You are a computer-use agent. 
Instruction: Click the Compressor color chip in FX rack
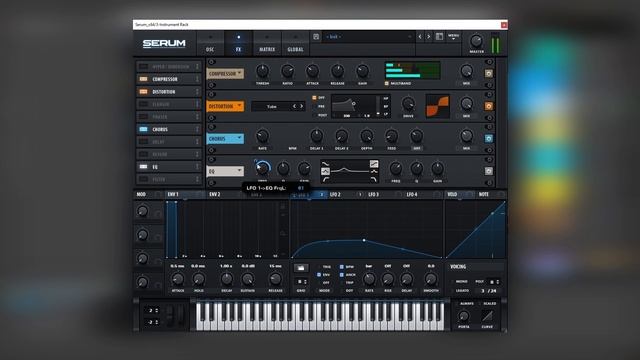click(143, 79)
